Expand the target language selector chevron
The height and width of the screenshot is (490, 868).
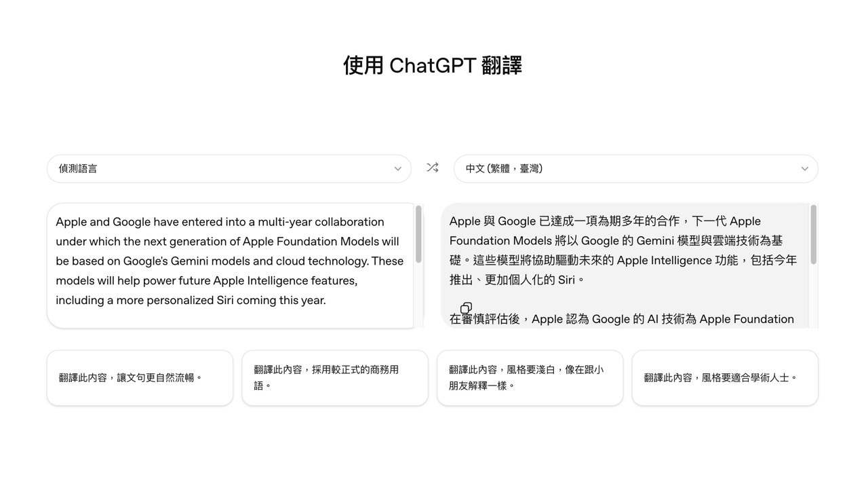(804, 169)
